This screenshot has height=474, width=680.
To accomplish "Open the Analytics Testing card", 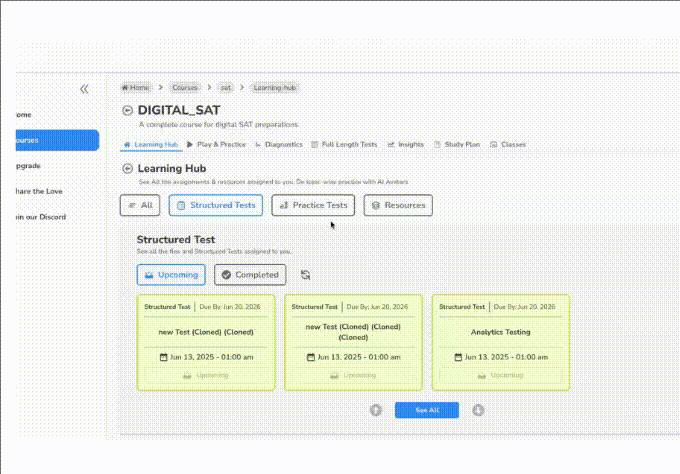I will coord(501,343).
